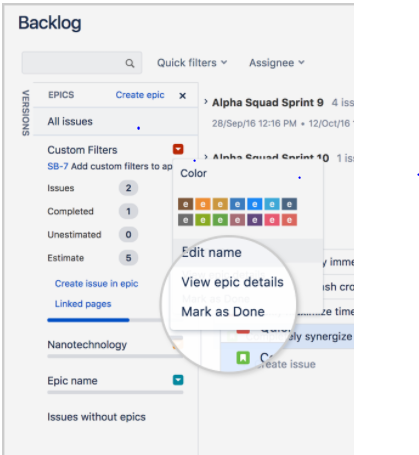Screen dimensions: 419x455
Task: Click into the backlog search field
Action: [82, 63]
